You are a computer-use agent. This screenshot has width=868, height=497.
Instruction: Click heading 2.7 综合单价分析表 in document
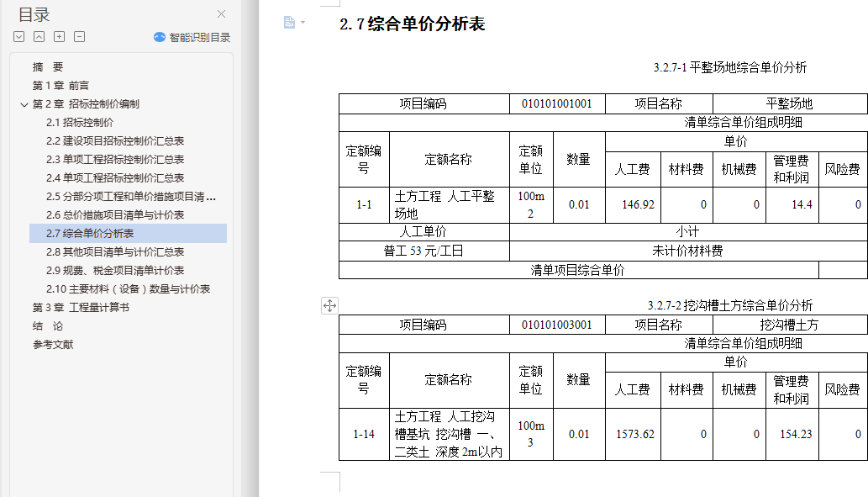pyautogui.click(x=413, y=24)
